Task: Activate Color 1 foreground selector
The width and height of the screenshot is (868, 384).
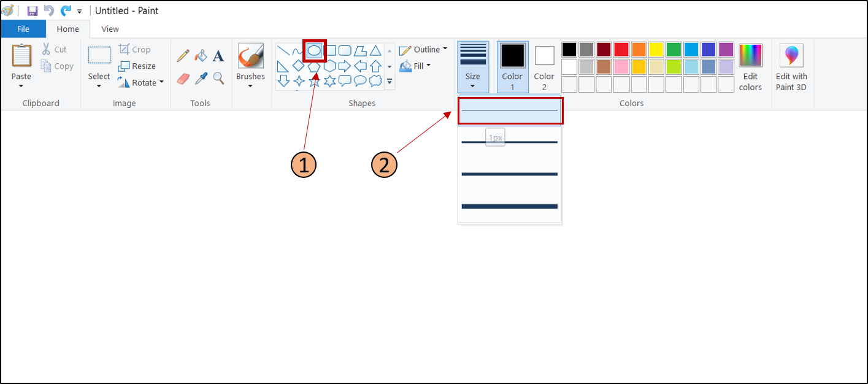Action: click(x=512, y=67)
